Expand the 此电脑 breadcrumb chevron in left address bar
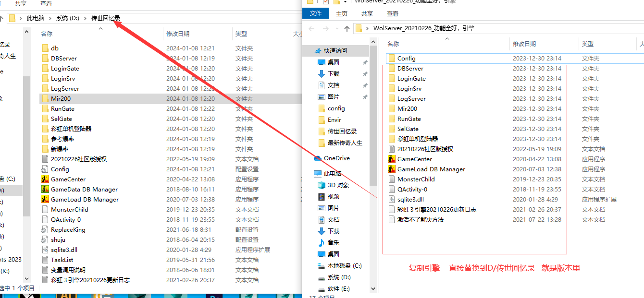The height and width of the screenshot is (298, 644). 50,18
